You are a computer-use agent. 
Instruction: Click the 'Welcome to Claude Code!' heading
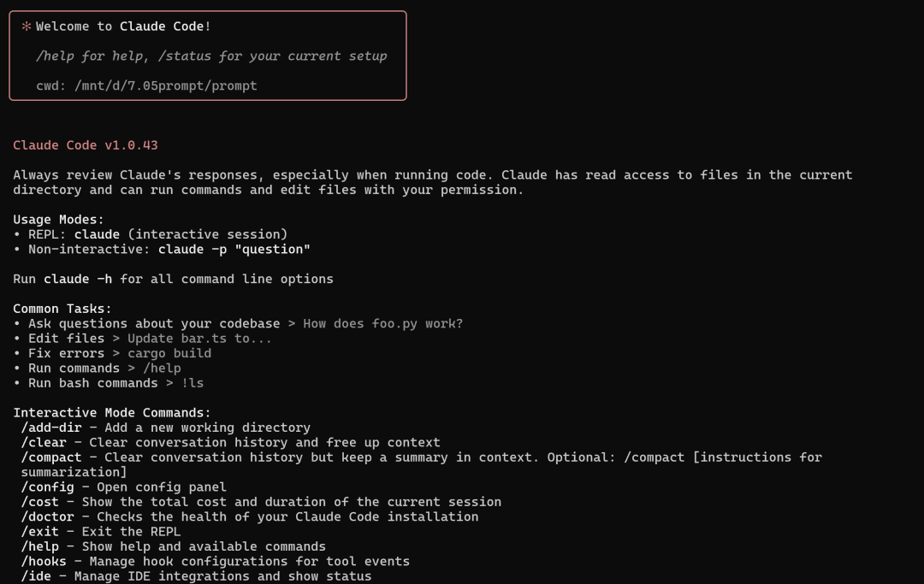tap(123, 27)
